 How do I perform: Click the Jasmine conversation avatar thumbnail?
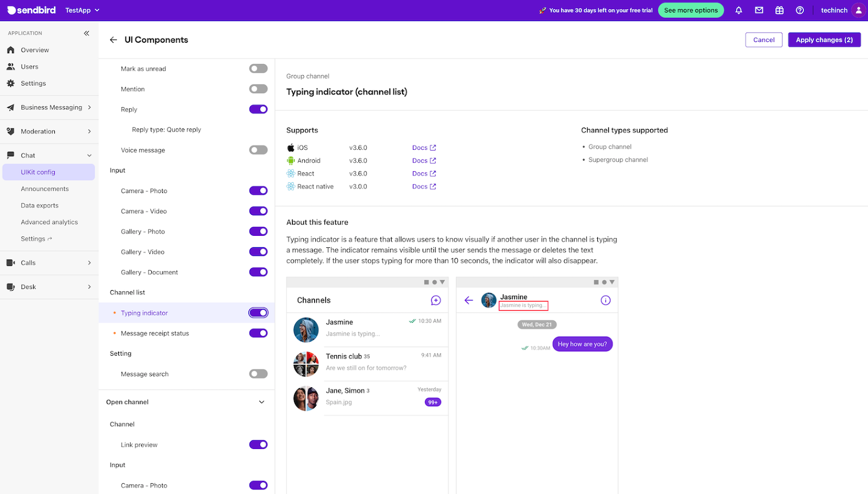tap(305, 330)
